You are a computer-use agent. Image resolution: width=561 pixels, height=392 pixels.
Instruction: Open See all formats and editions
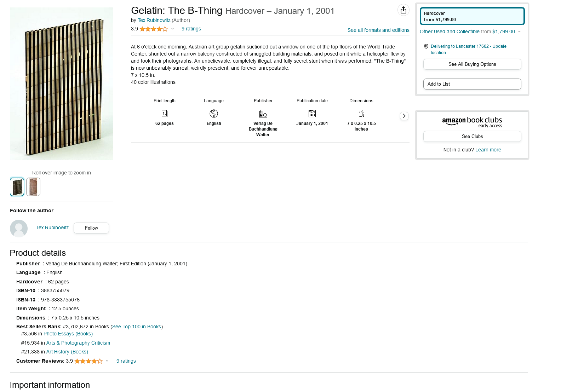(x=378, y=30)
